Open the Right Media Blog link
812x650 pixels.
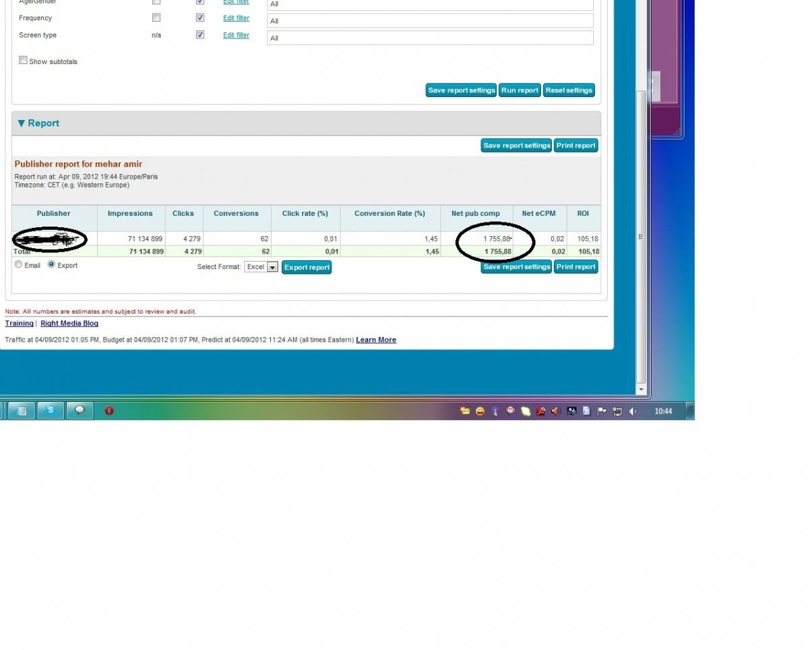pyautogui.click(x=69, y=324)
